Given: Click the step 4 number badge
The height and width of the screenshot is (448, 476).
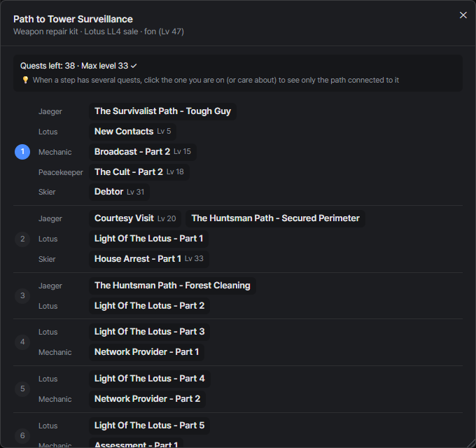Looking at the screenshot, I should click(x=22, y=342).
